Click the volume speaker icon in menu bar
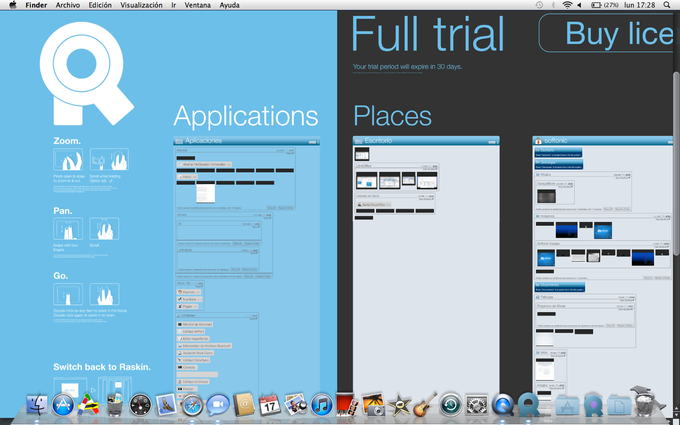The height and width of the screenshot is (425, 680). (579, 5)
